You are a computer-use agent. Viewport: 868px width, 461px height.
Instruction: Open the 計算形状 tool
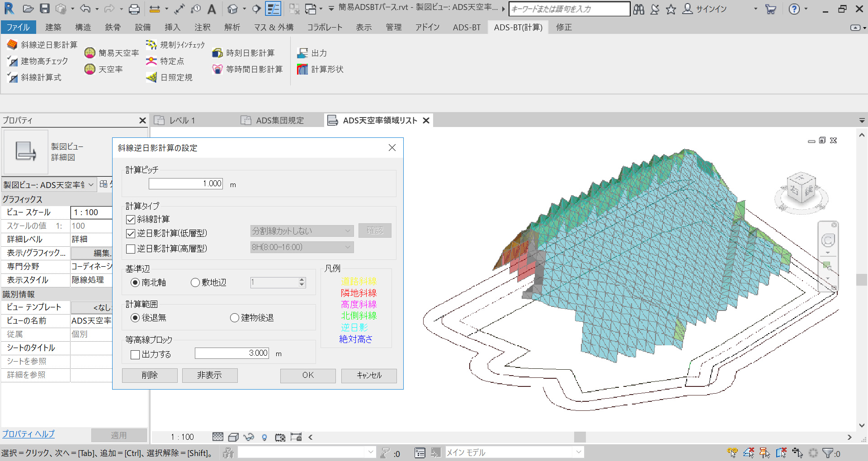[x=302, y=69]
